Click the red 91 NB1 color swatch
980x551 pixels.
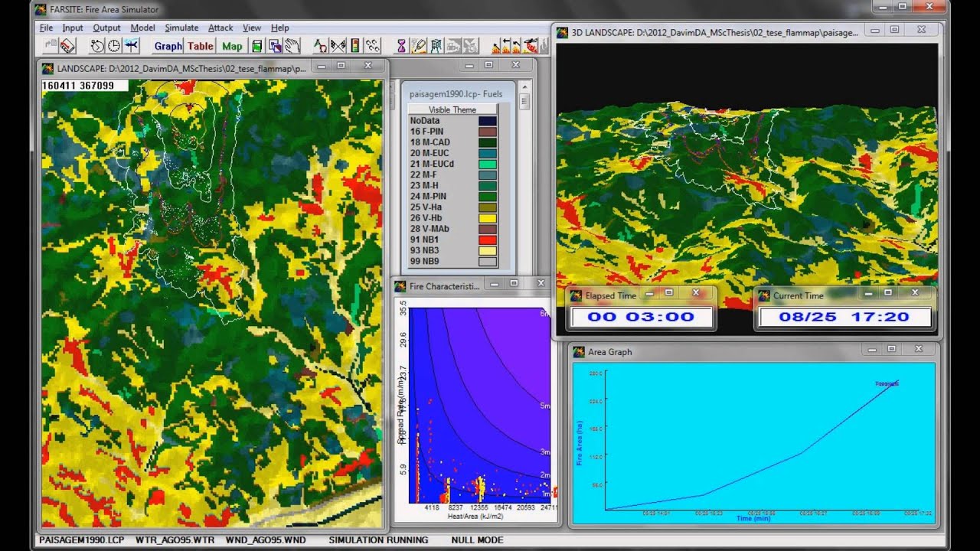[487, 240]
